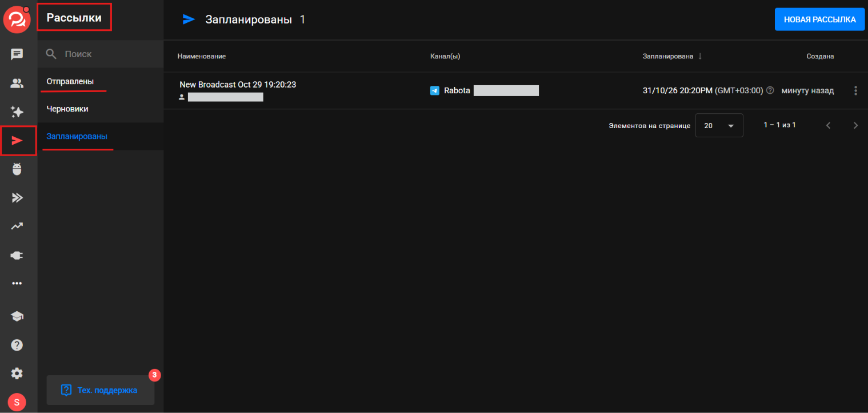The height and width of the screenshot is (413, 868).
Task: Open the integrations plug icon
Action: [x=17, y=255]
